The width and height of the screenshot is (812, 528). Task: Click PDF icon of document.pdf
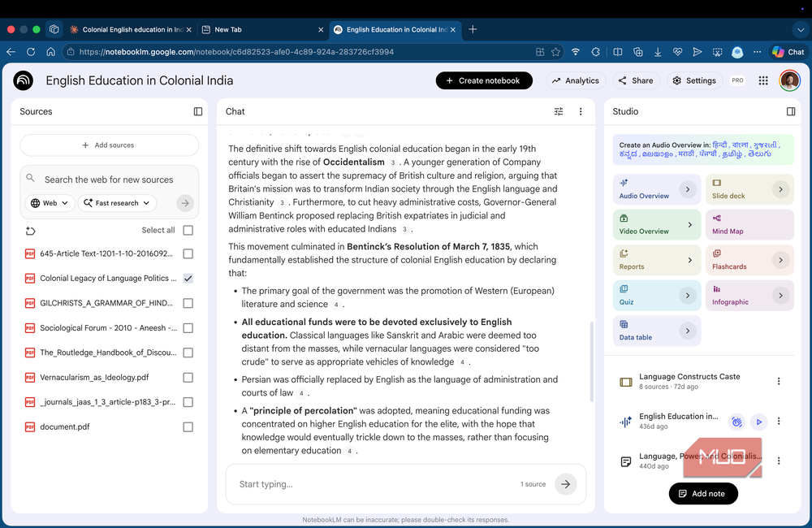30,427
